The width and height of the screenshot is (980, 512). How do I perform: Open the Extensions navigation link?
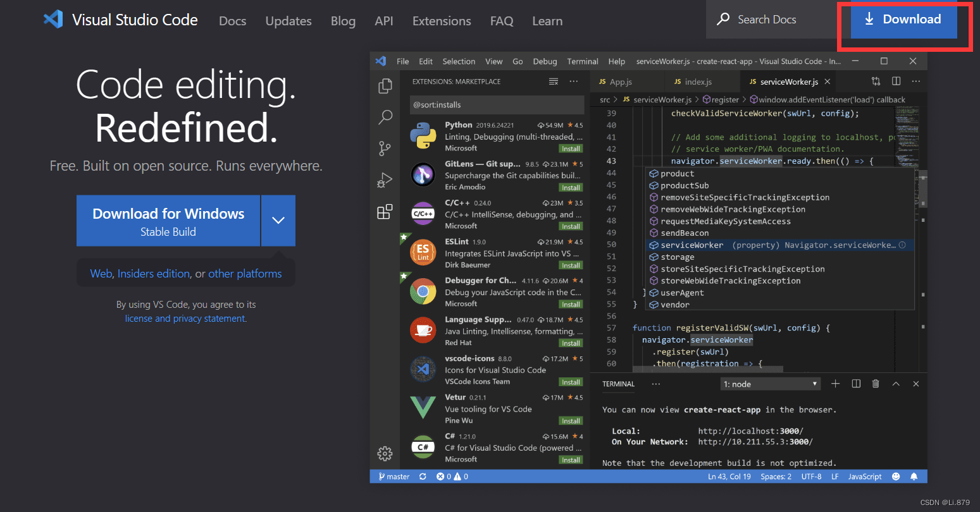(442, 21)
